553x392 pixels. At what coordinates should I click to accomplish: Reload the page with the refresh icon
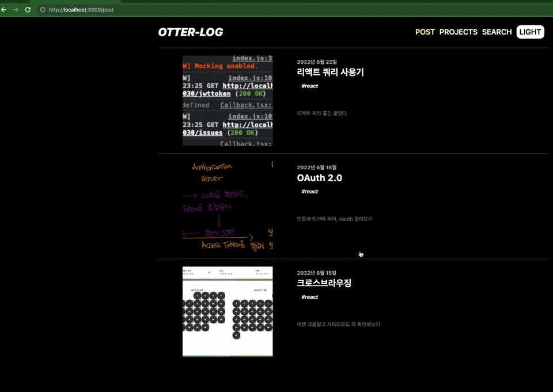click(28, 10)
